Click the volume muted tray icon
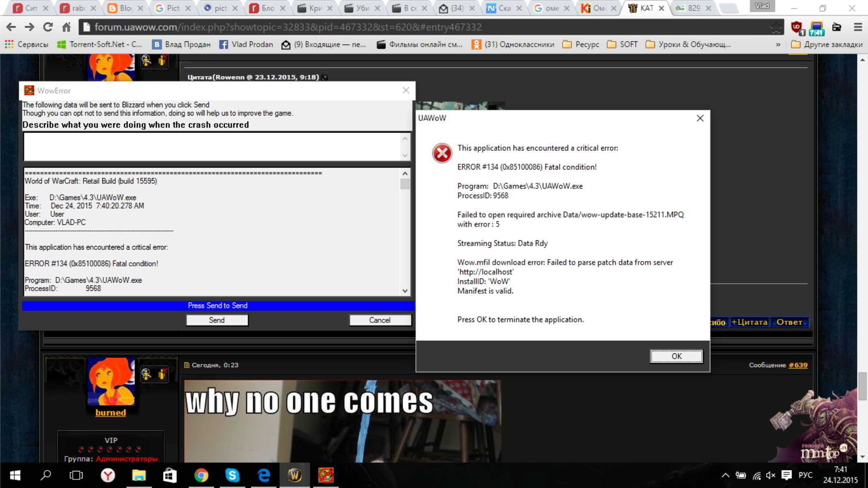 (x=770, y=475)
